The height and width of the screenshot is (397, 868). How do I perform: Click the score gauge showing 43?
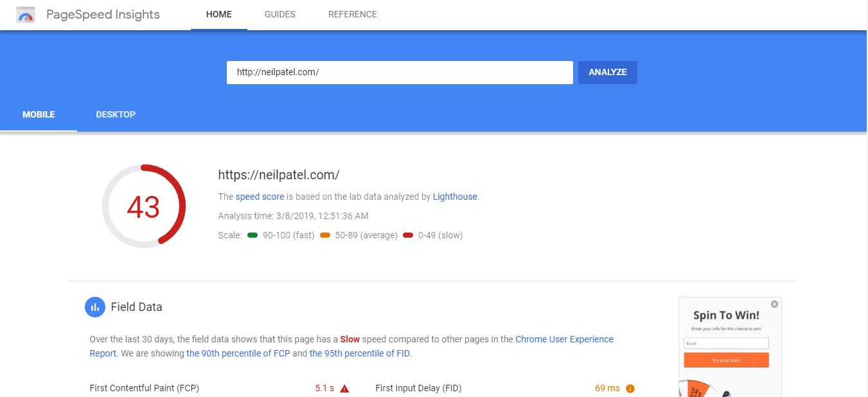pos(143,206)
